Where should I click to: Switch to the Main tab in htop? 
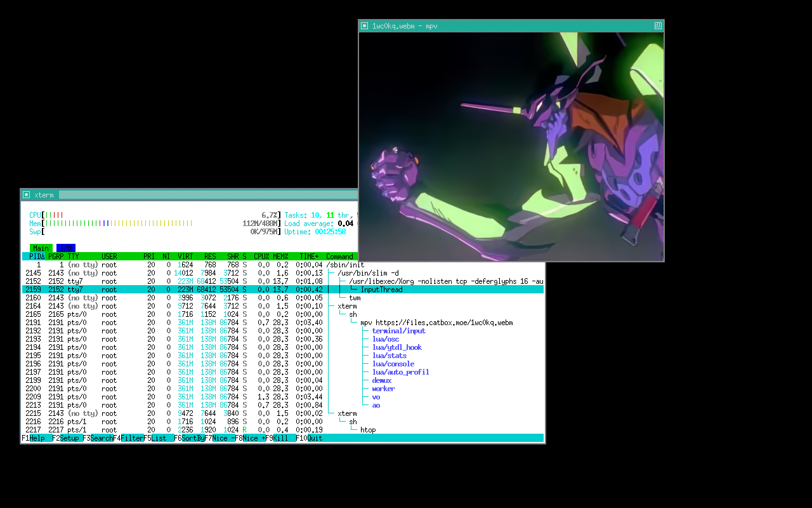(41, 248)
